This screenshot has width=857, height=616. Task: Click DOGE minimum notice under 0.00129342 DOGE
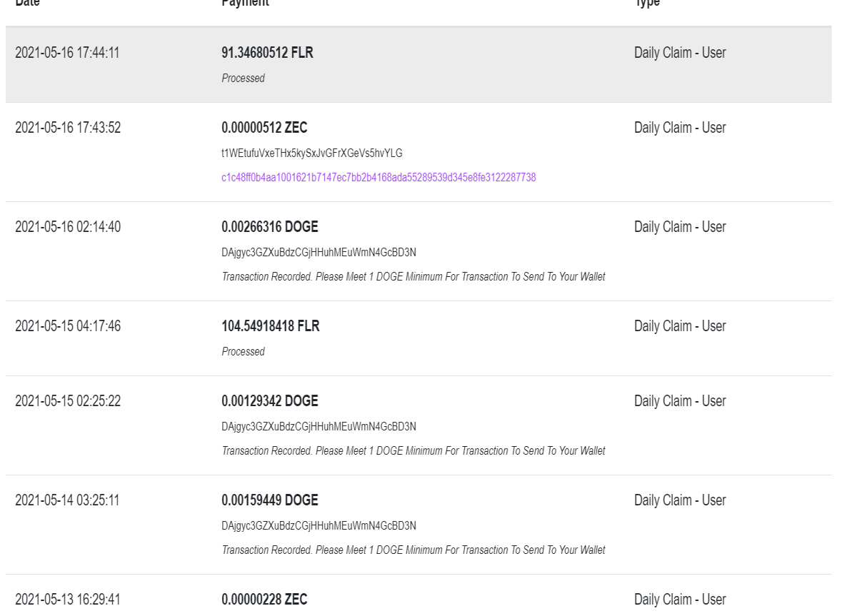click(414, 451)
